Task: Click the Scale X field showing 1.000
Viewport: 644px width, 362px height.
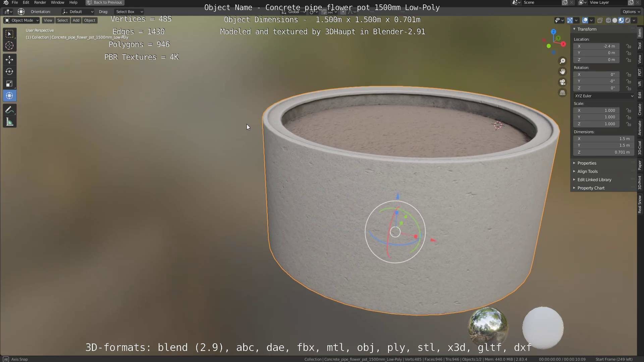Action: point(596,111)
